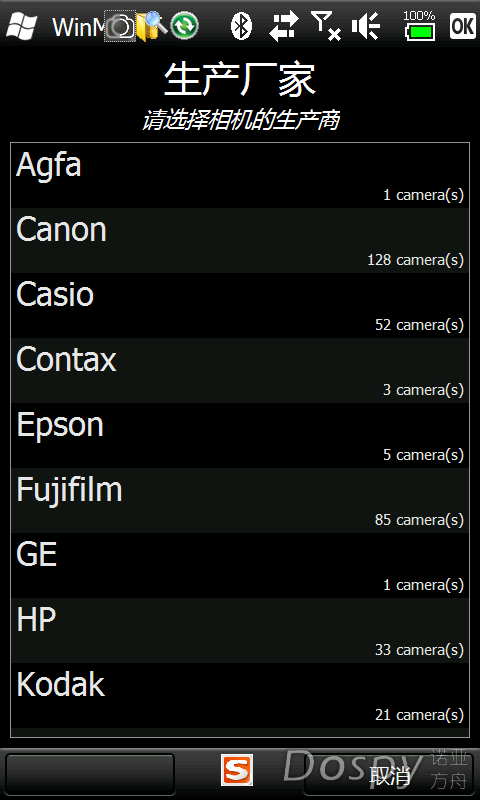Image resolution: width=480 pixels, height=800 pixels.
Task: Open the Windows Start flag icon
Action: 21,26
